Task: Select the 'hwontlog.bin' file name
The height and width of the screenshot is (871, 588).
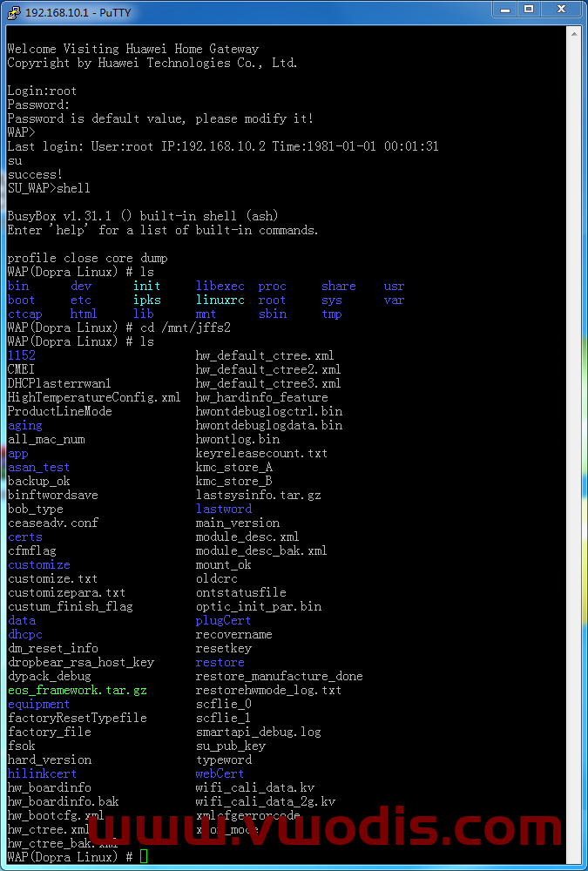Action: point(237,439)
